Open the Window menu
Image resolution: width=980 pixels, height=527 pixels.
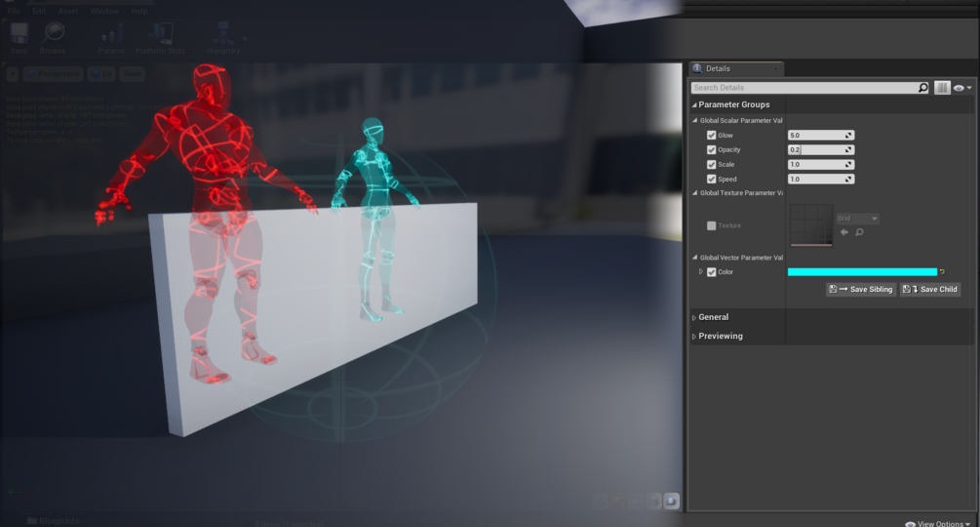(x=104, y=12)
